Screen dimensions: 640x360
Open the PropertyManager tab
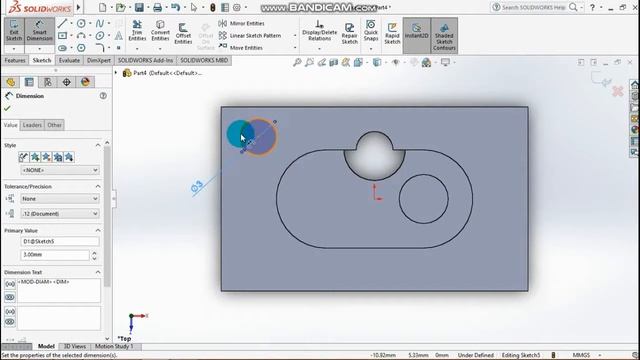pyautogui.click(x=29, y=82)
